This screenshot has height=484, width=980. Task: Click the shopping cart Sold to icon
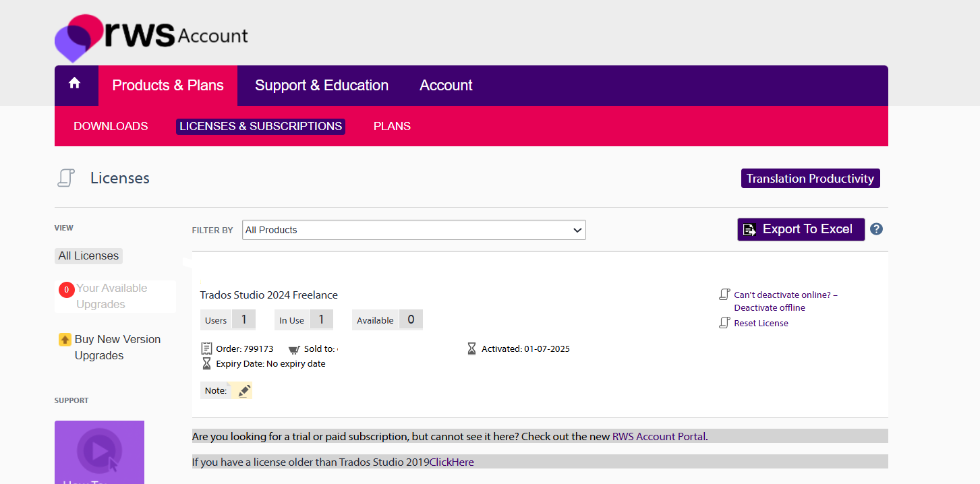pos(294,349)
